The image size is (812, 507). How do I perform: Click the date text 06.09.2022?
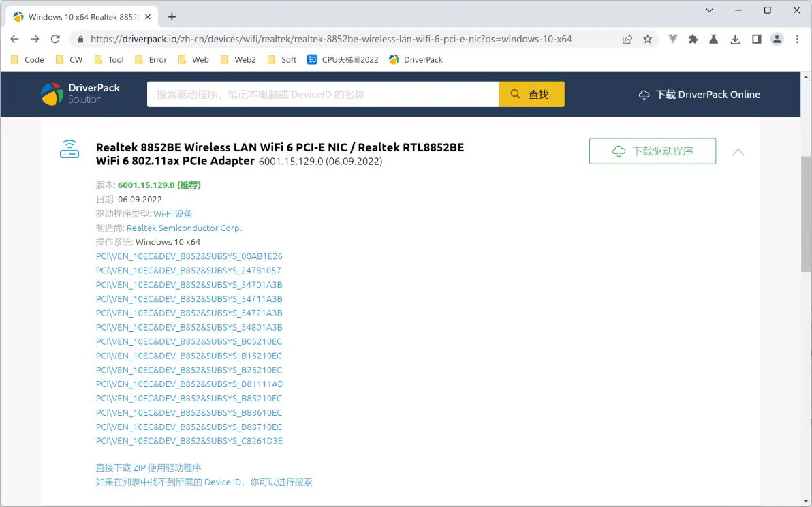click(x=140, y=200)
